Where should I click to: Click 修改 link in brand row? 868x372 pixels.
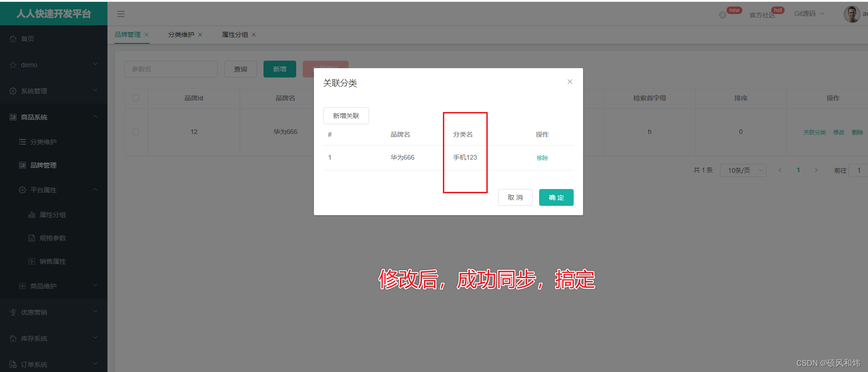coord(839,133)
